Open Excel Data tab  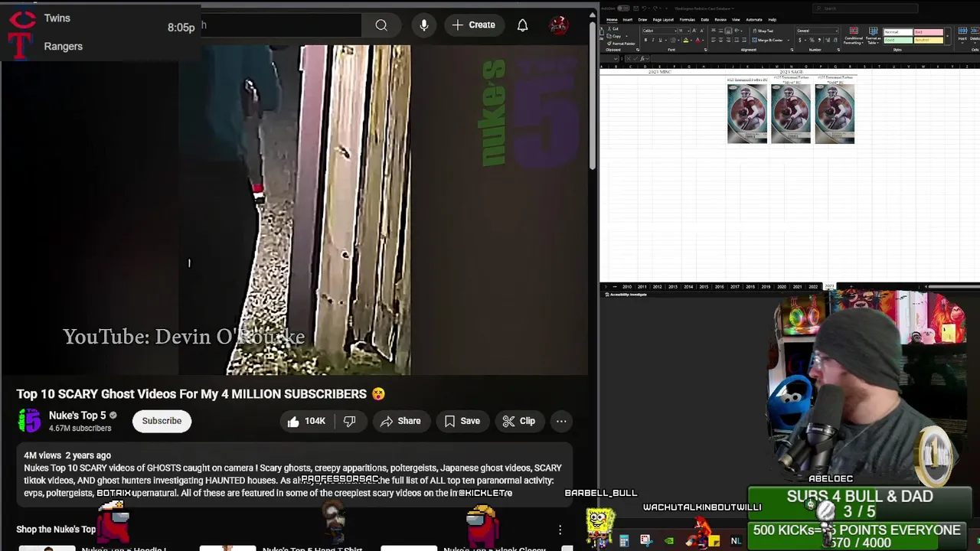(704, 20)
